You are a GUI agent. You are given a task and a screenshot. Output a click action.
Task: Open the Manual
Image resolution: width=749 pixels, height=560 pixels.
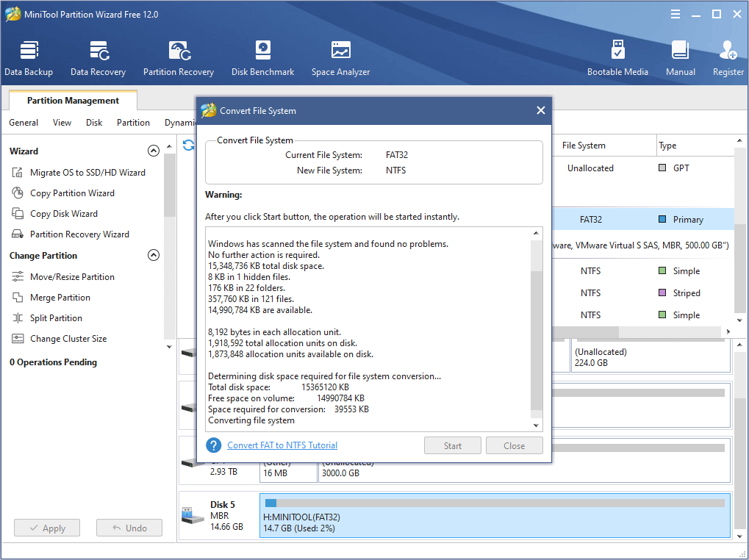[680, 58]
